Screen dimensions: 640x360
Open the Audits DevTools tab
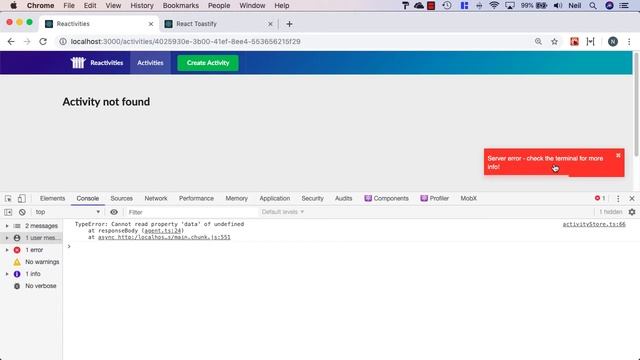[344, 198]
